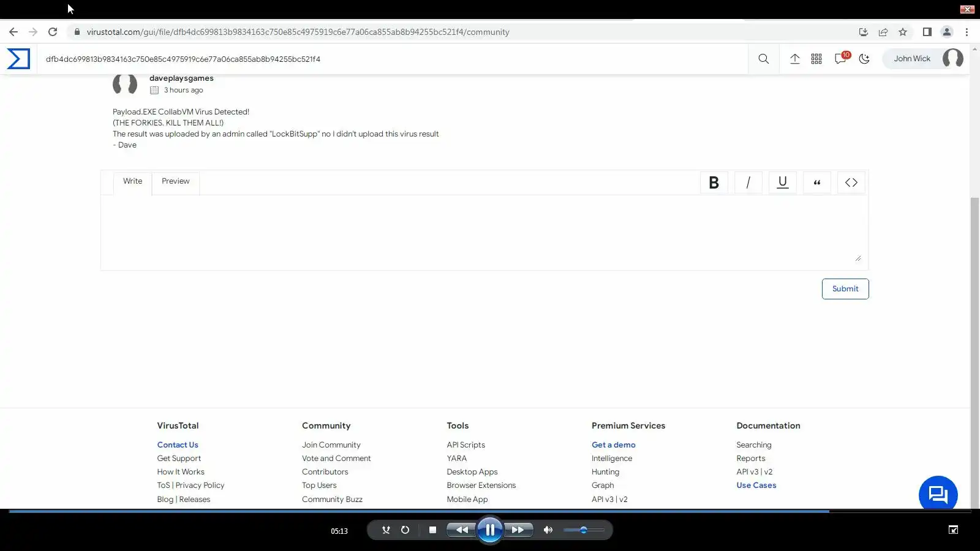Switch to the Write tab
Viewport: 980px width, 551px height.
tap(132, 181)
